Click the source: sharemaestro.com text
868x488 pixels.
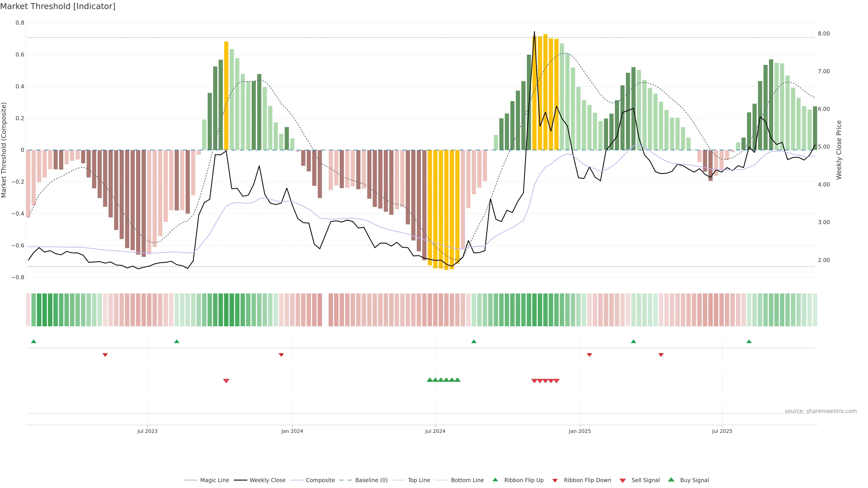tap(821, 411)
